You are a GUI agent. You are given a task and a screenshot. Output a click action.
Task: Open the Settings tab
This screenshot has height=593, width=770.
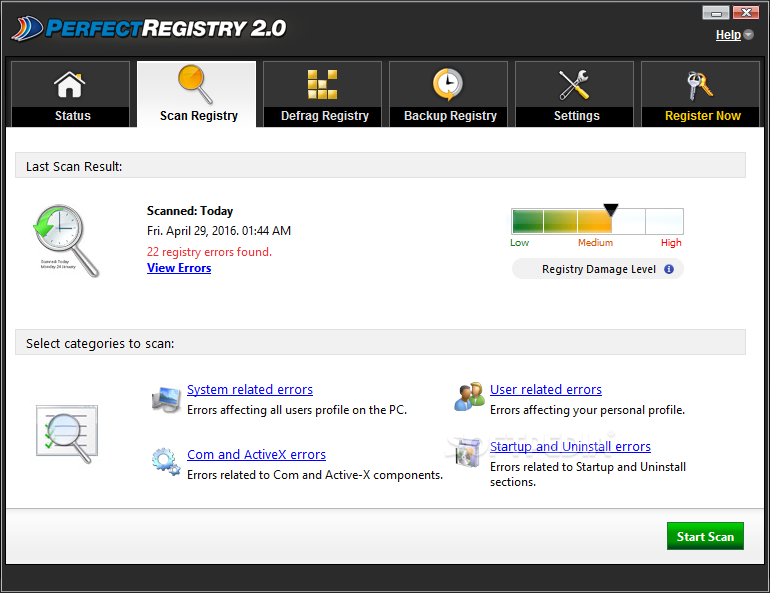point(575,94)
